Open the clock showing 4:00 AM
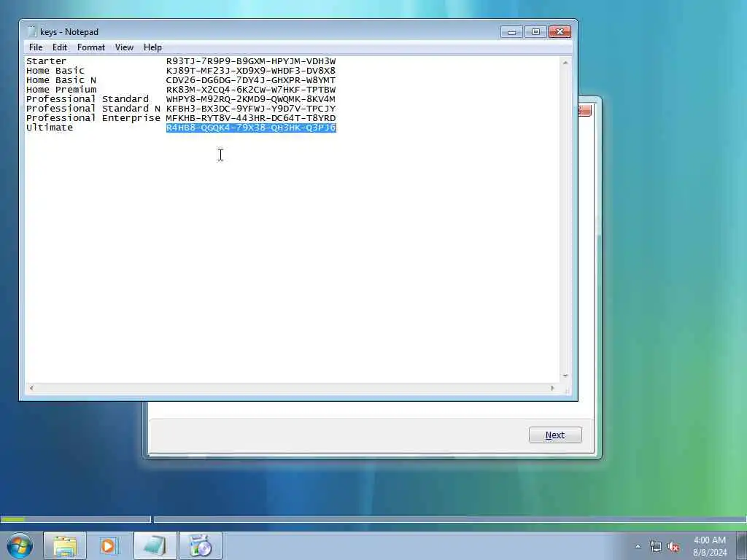 point(710,546)
